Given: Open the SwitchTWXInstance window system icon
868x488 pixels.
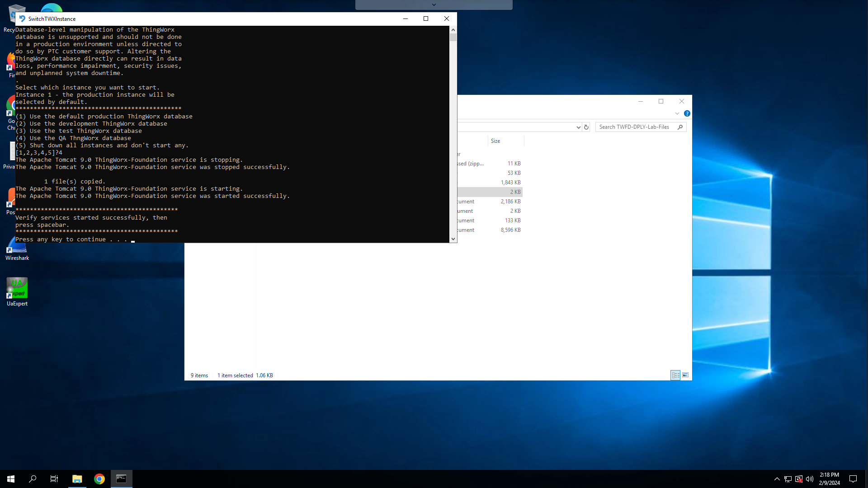Looking at the screenshot, I should point(22,19).
